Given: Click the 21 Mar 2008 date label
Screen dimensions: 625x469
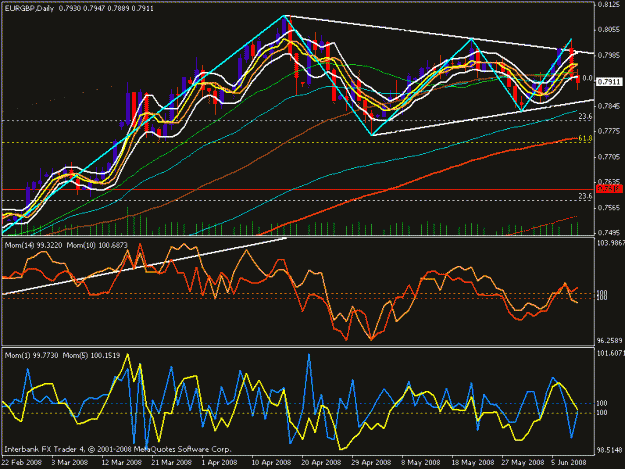Looking at the screenshot, I should [x=171, y=462].
